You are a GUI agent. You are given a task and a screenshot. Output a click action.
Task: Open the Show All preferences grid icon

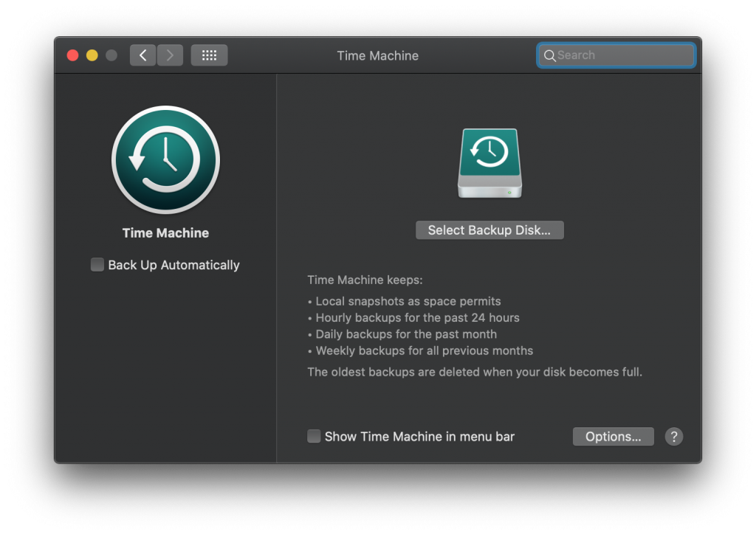tap(209, 55)
